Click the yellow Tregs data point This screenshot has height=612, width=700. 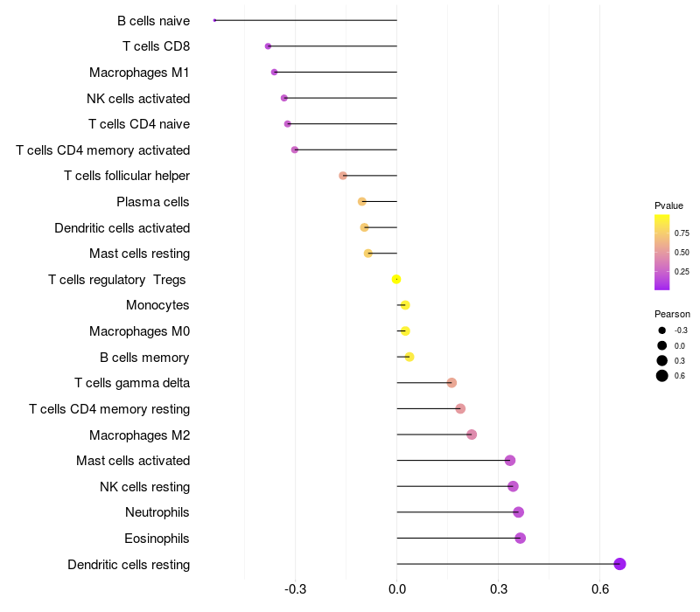point(396,279)
